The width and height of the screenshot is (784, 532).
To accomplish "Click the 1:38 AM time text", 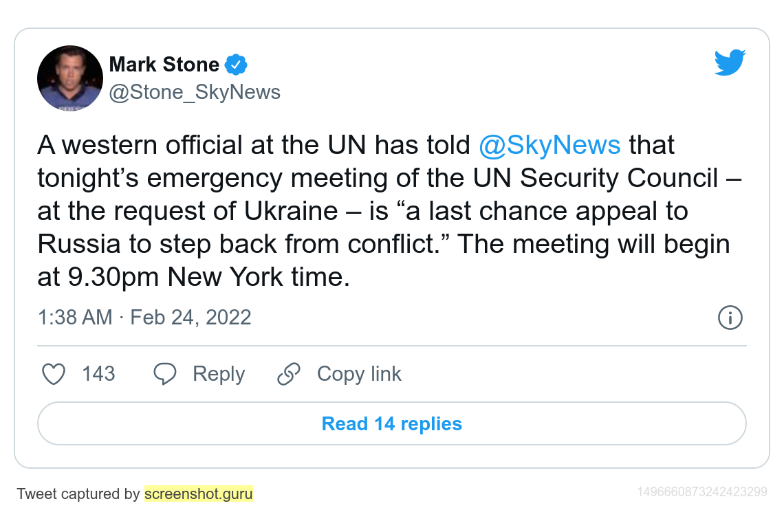I will [74, 317].
